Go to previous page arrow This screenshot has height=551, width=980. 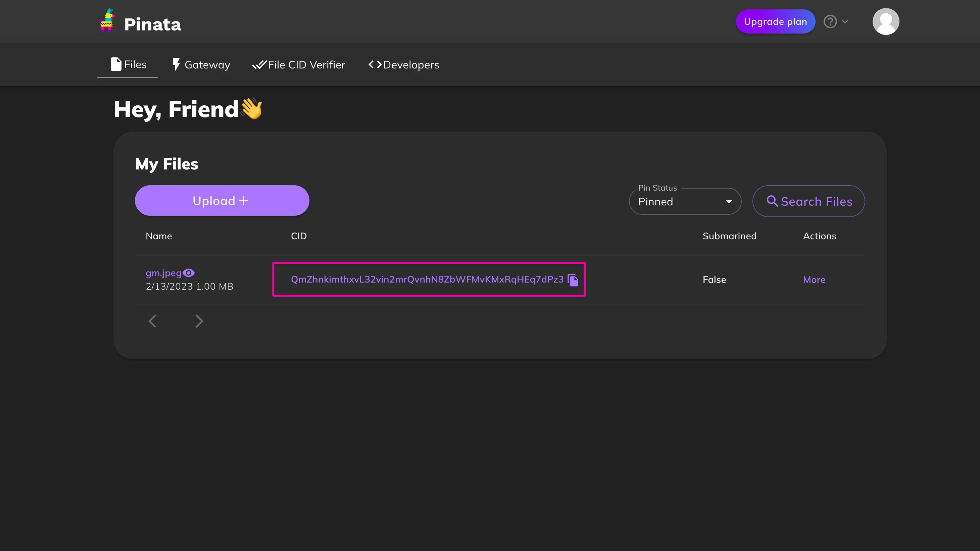153,321
